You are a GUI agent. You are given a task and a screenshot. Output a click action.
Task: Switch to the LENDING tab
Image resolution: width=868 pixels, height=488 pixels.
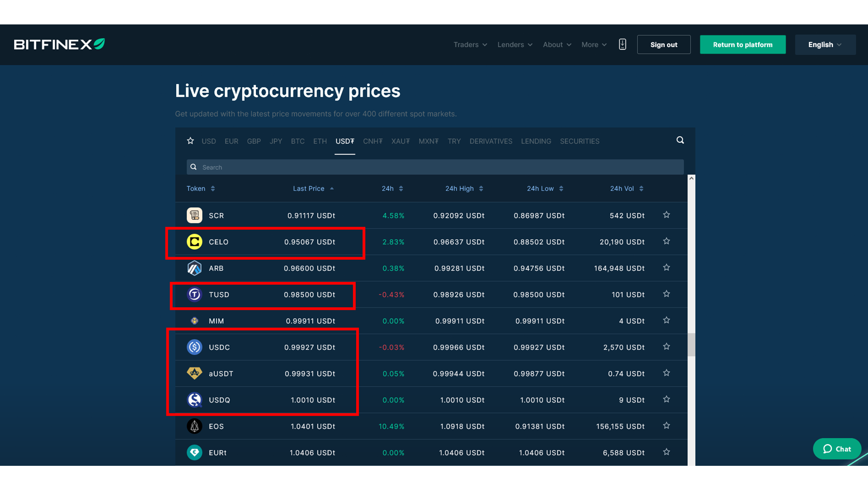pos(536,141)
